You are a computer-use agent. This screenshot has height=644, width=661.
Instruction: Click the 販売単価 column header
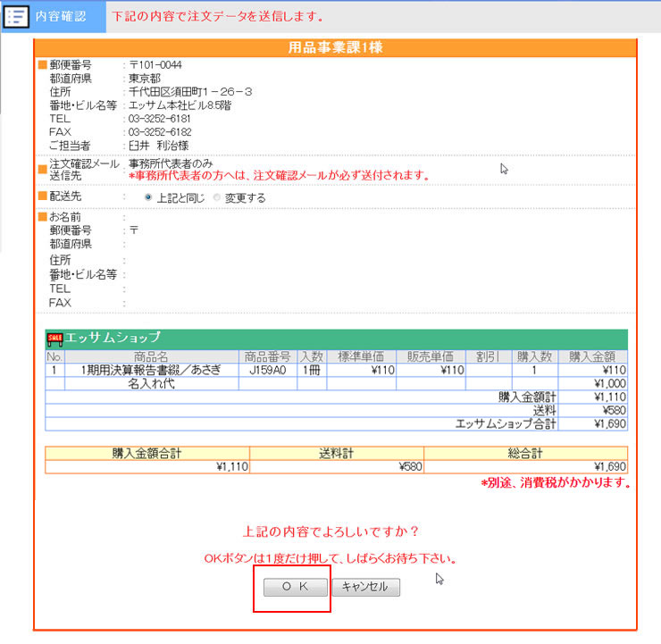click(431, 356)
